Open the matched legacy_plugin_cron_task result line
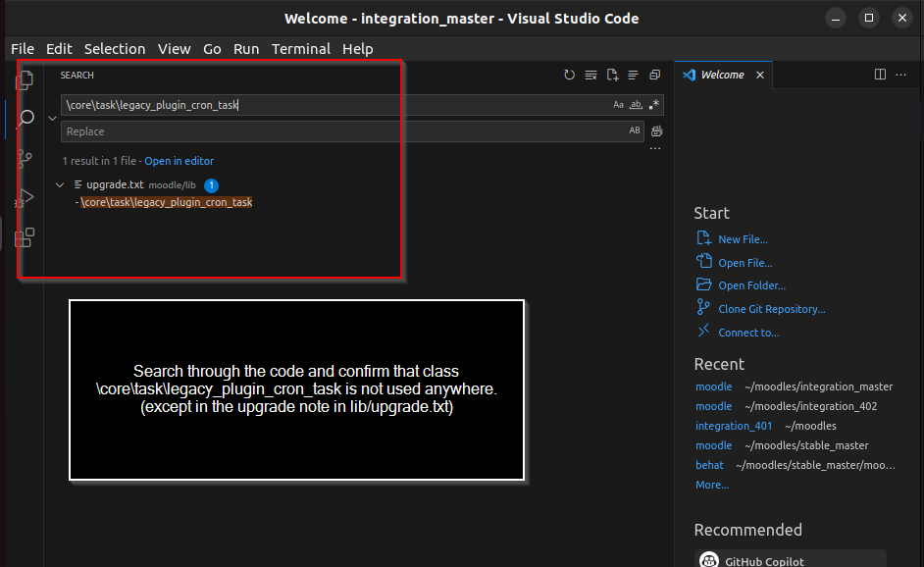The width and height of the screenshot is (924, 567). (166, 202)
